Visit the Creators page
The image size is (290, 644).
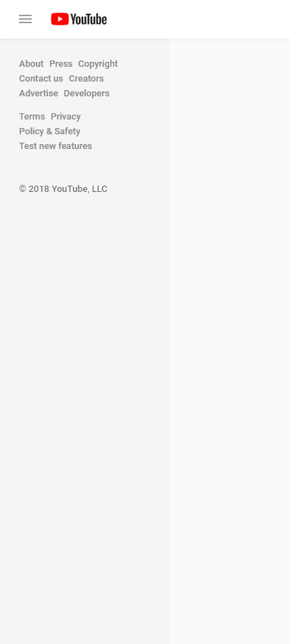point(87,79)
